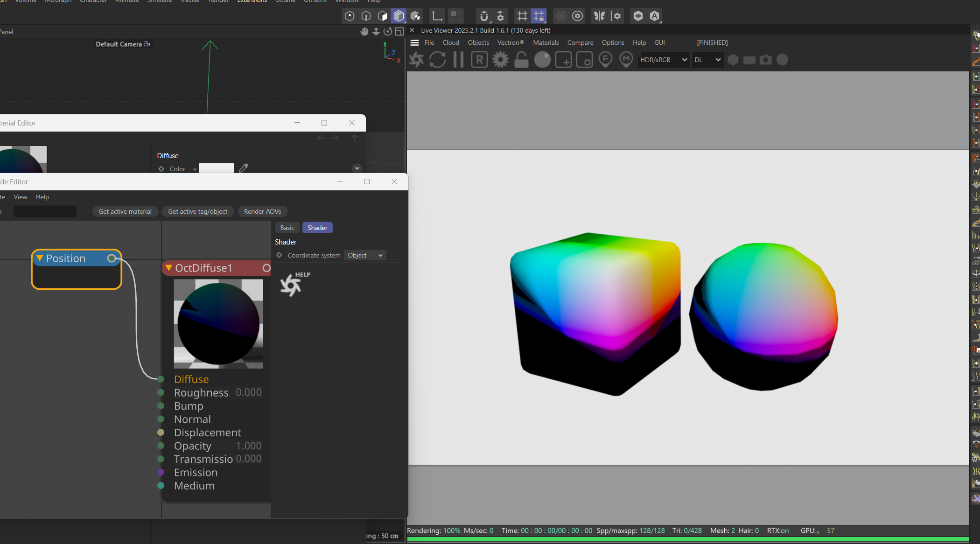
Task: Click the symmetry butterfly icon
Action: pyautogui.click(x=599, y=16)
